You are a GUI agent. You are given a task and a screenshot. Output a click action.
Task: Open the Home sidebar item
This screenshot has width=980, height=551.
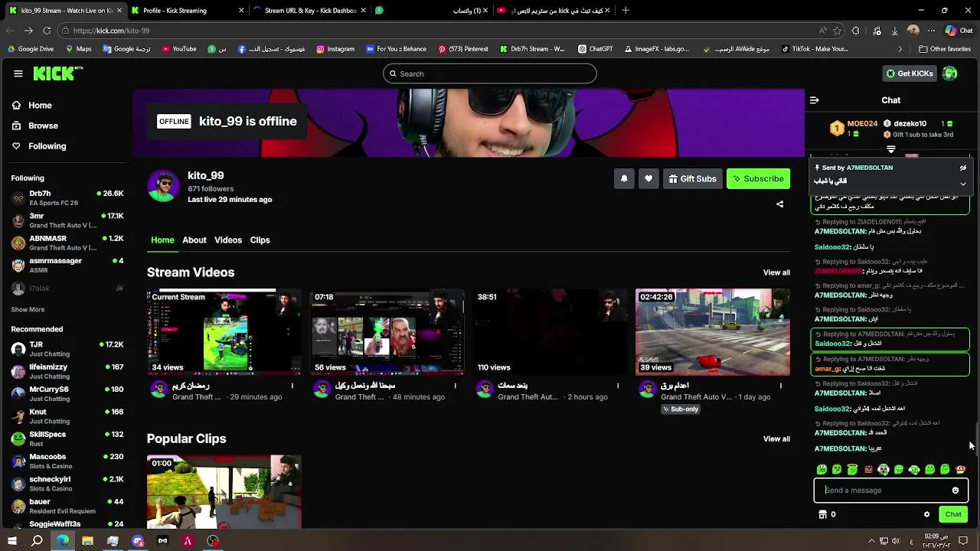(x=40, y=106)
